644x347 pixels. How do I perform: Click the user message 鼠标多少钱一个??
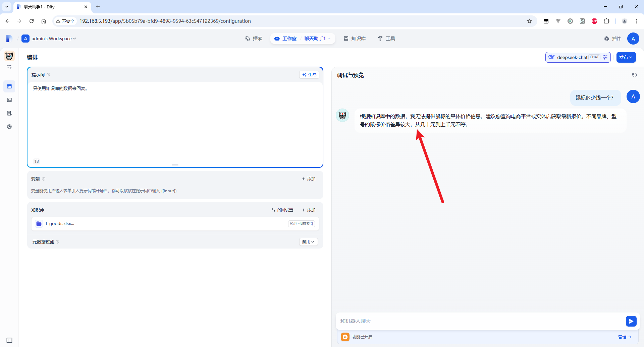point(595,97)
